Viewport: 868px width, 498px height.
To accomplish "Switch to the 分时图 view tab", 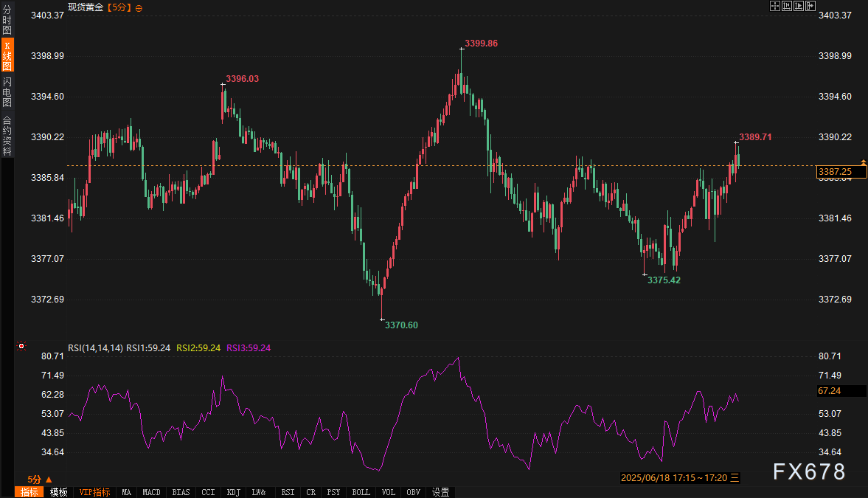I will coord(7,20).
